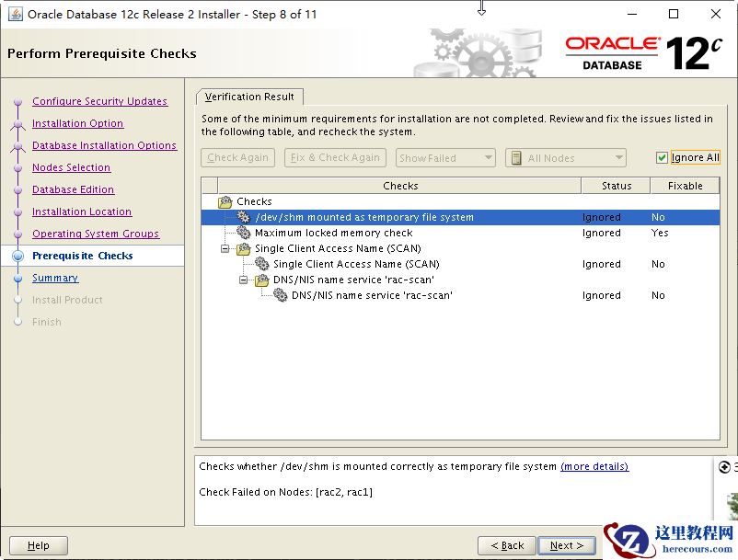Click Ignored status of Maximum locked memory check
The width and height of the screenshot is (738, 560).
[602, 233]
